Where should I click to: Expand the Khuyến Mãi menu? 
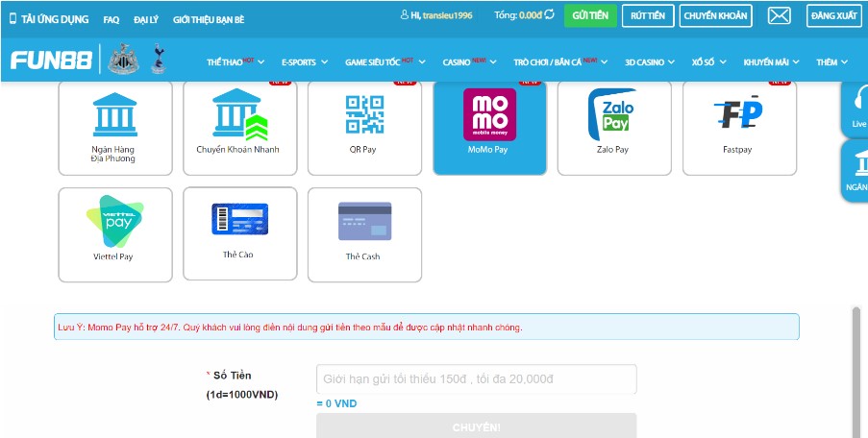(771, 61)
